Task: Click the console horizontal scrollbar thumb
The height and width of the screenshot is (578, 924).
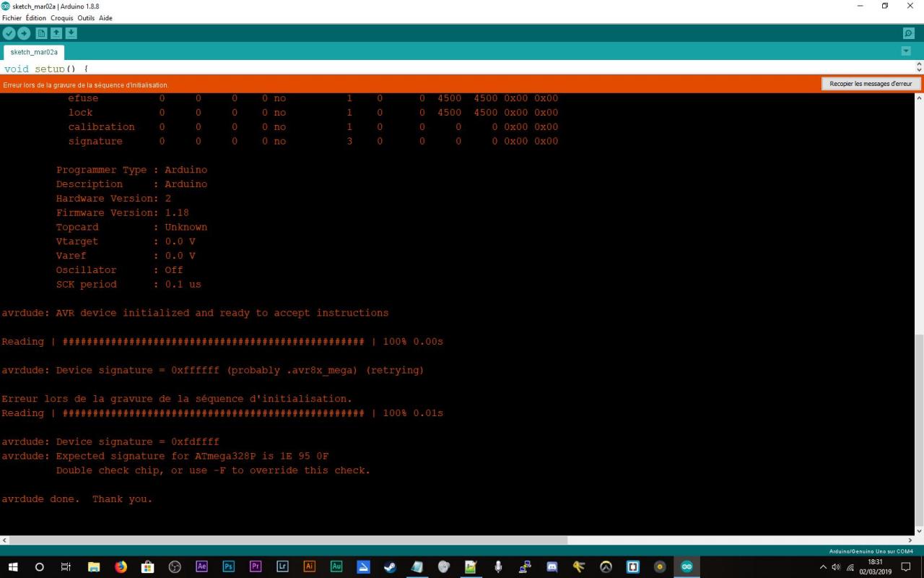Action: (288, 540)
